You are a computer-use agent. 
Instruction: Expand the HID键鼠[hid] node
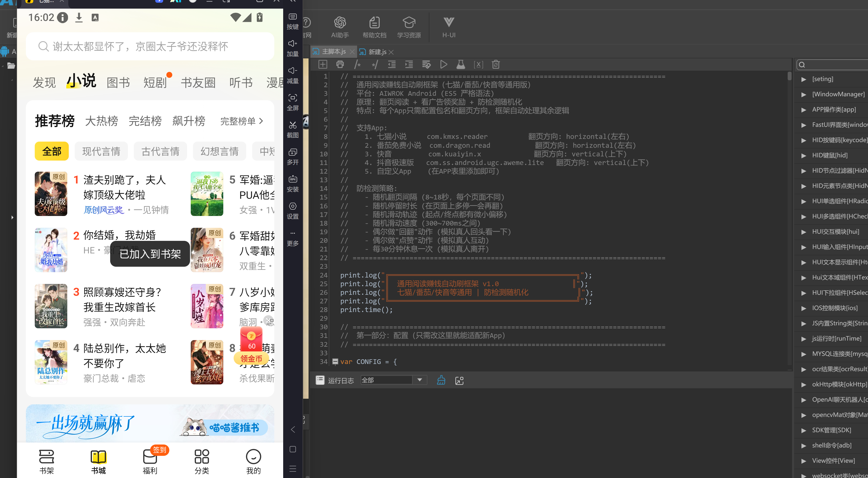click(804, 156)
